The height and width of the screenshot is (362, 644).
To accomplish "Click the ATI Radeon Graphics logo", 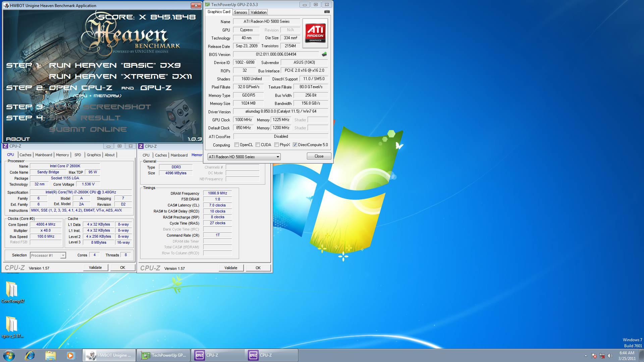I will [315, 33].
